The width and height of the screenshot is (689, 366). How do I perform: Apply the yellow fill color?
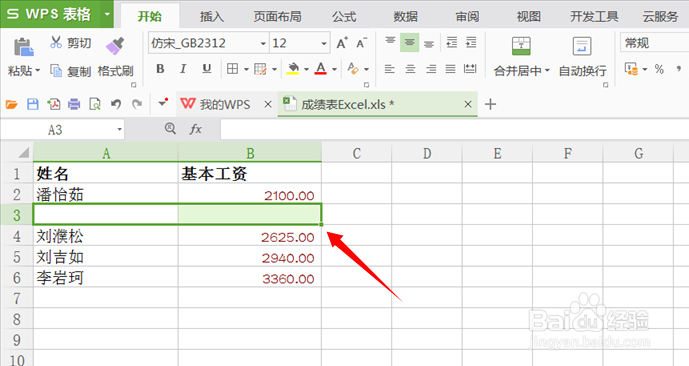click(293, 69)
